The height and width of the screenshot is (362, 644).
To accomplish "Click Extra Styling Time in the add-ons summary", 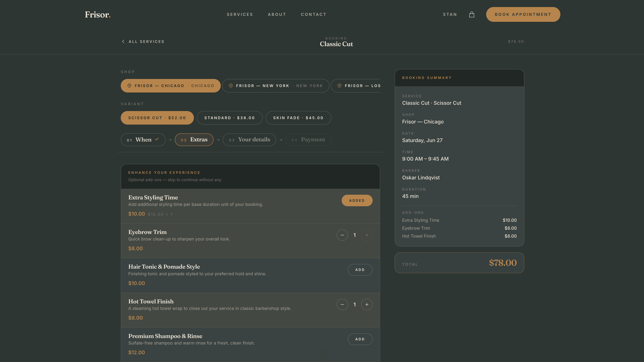I will point(421,220).
